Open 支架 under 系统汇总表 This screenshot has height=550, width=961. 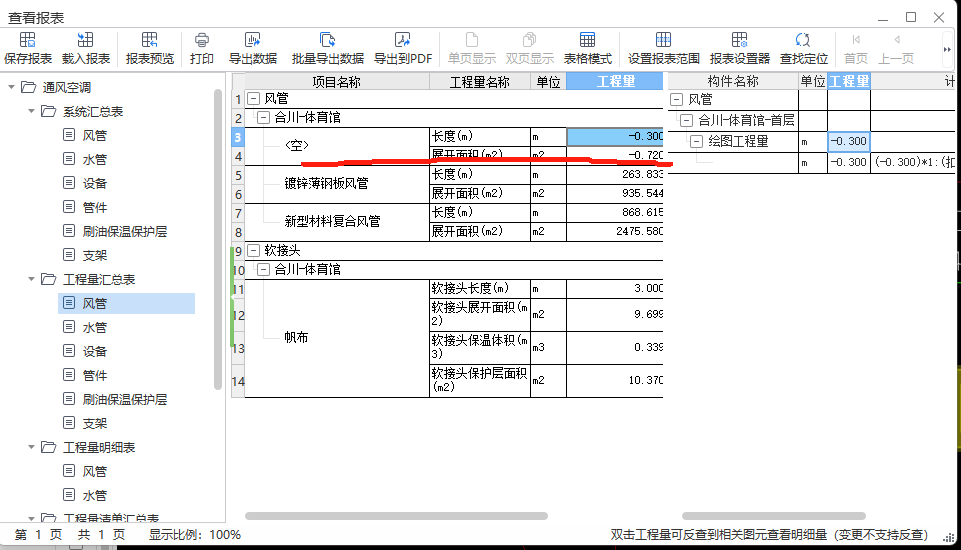[94, 255]
